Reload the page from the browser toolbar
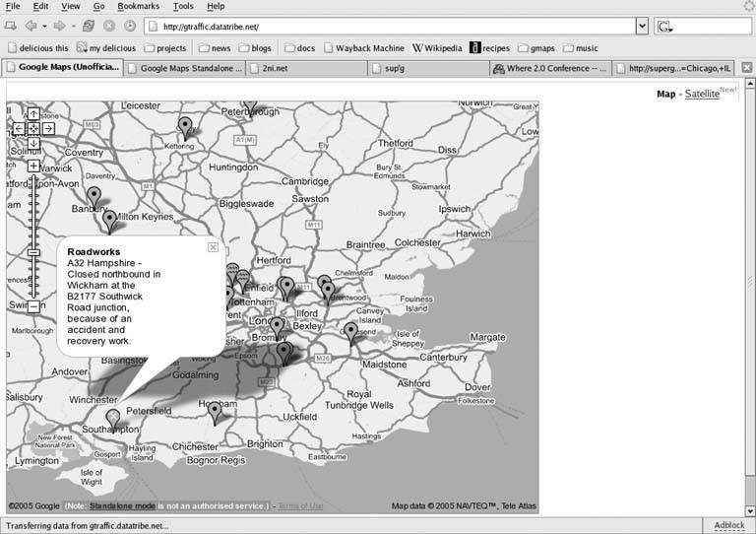This screenshot has height=534, width=756. click(89, 26)
